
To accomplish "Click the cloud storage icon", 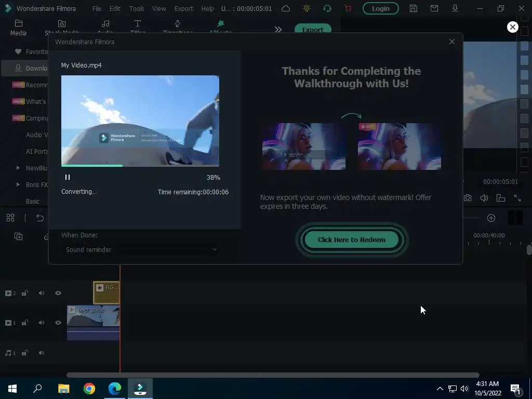I will 286,8.
